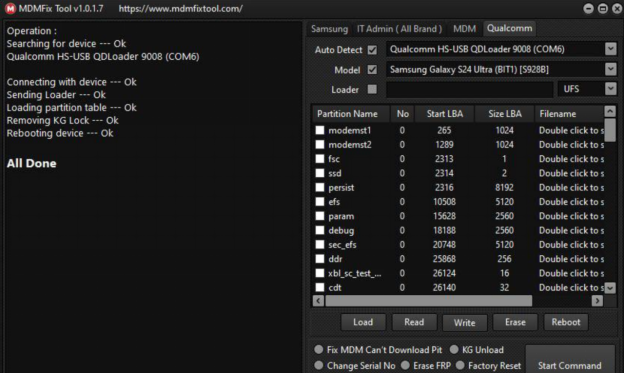Screen dimensions: 624x374
Task: Check the sec_efs partition checkbox
Action: pyautogui.click(x=320, y=245)
